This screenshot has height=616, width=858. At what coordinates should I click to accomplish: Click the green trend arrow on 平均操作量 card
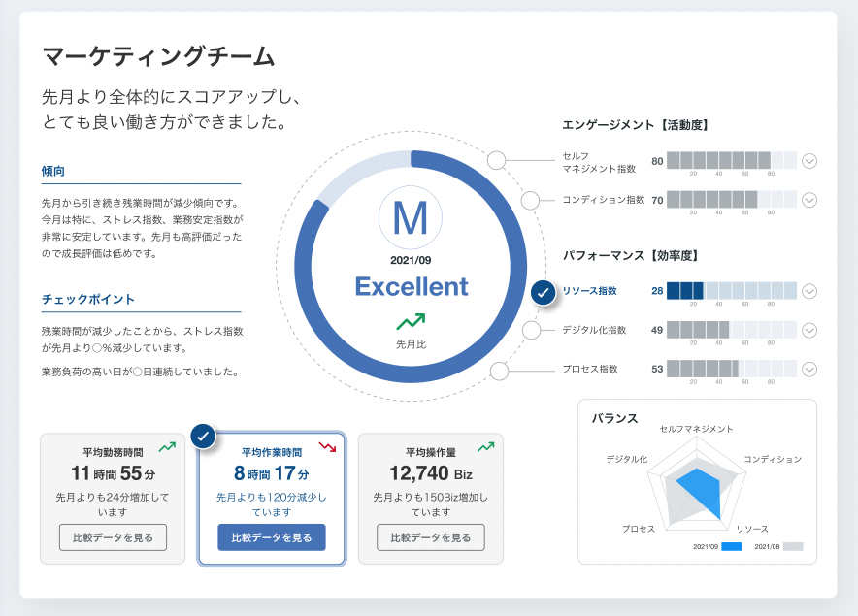click(x=486, y=447)
